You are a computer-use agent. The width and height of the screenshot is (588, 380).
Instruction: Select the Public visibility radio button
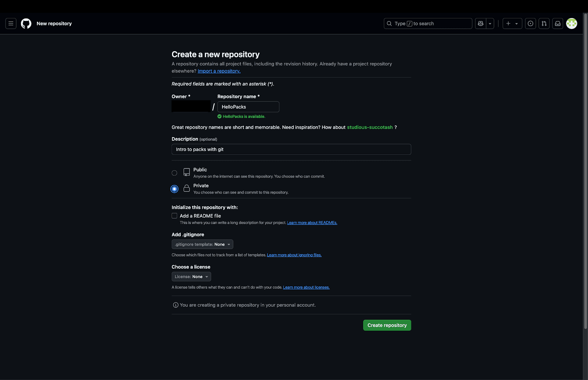click(x=175, y=173)
